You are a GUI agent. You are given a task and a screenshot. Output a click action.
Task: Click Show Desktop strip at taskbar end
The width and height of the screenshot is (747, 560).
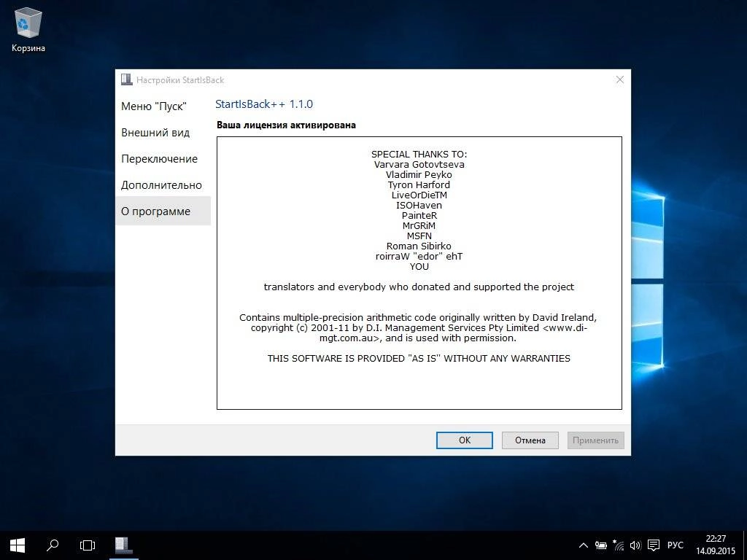pos(744,545)
